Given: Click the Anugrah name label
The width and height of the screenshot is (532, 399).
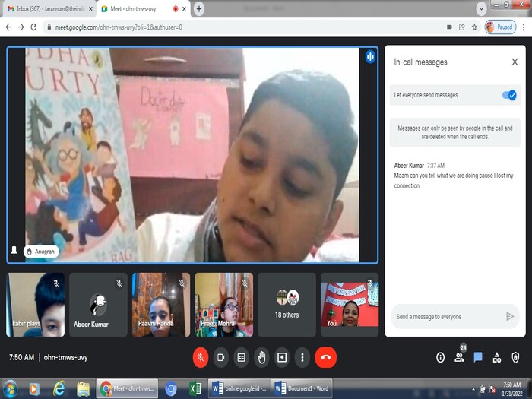Looking at the screenshot, I should [x=41, y=252].
